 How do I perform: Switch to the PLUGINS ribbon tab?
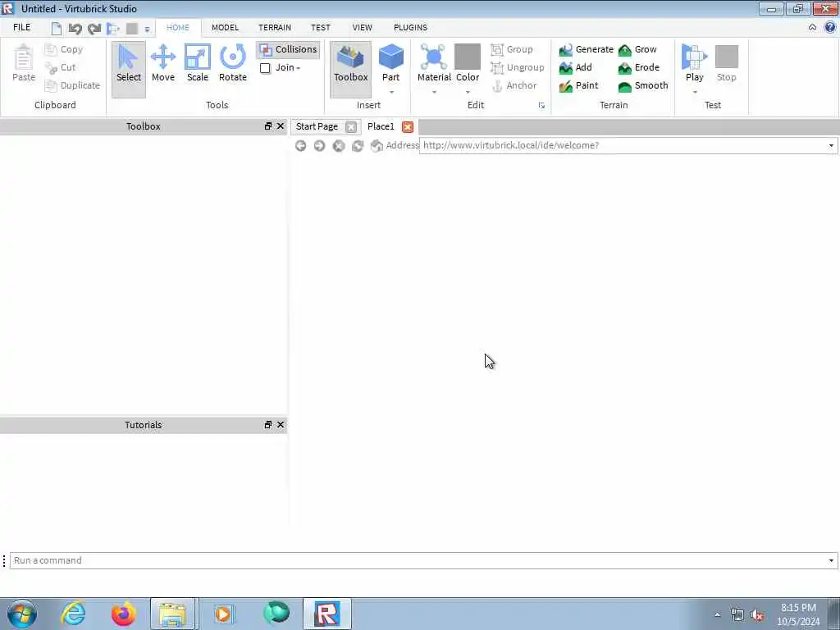pyautogui.click(x=410, y=27)
